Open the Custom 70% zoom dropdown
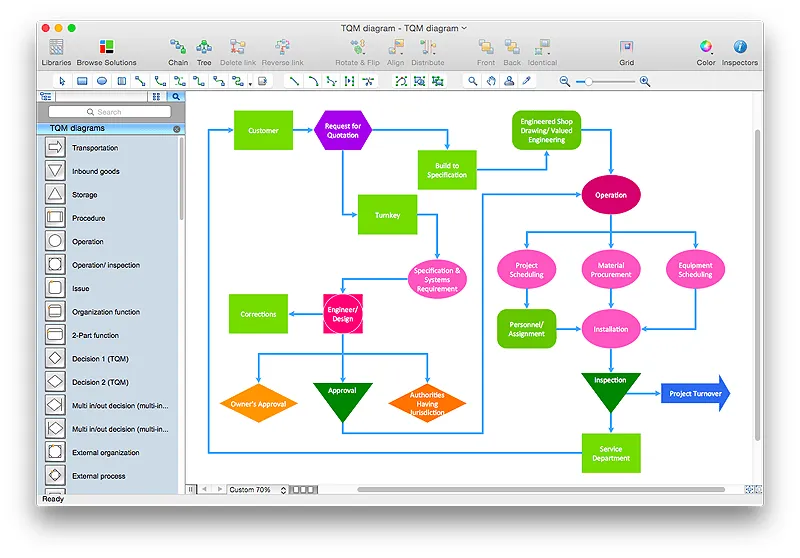The height and width of the screenshot is (558, 800). point(257,490)
